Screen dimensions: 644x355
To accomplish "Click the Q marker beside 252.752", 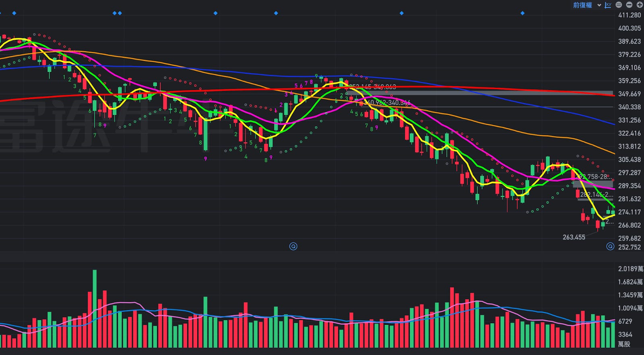I will tap(610, 246).
